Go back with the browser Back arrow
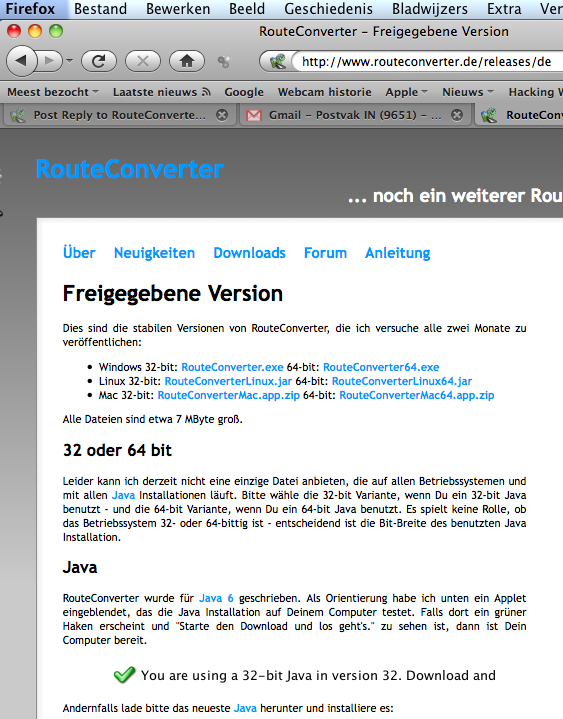 point(21,61)
